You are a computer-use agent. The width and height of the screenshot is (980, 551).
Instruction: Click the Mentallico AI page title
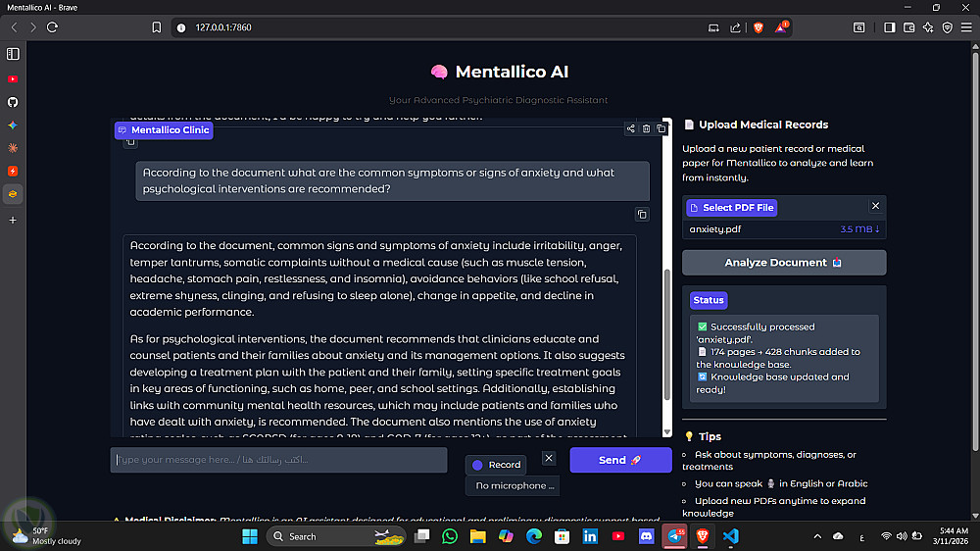tap(512, 72)
